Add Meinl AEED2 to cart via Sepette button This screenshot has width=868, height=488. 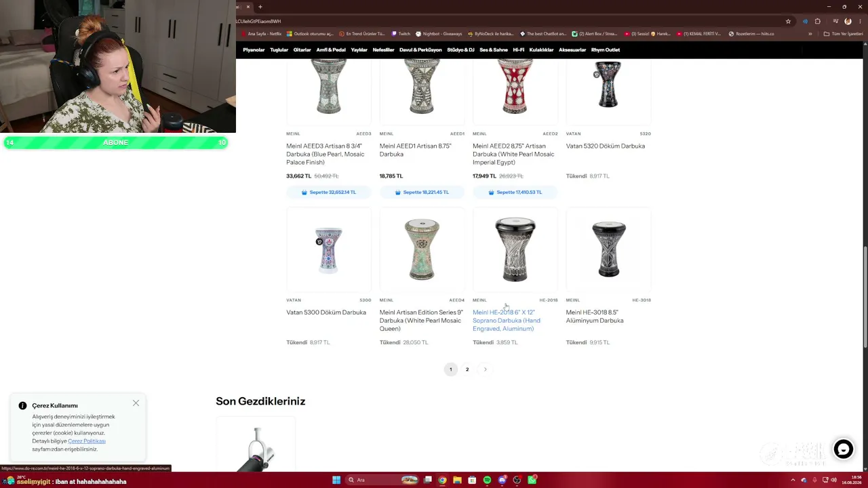[515, 192]
